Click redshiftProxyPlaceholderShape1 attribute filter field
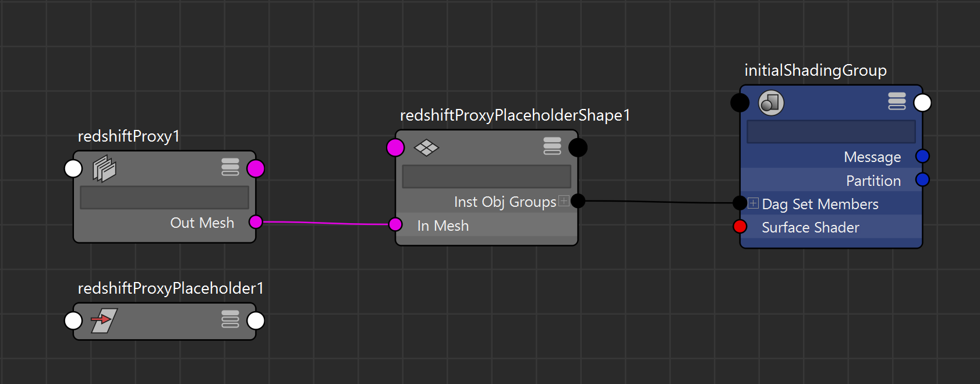 point(487,177)
